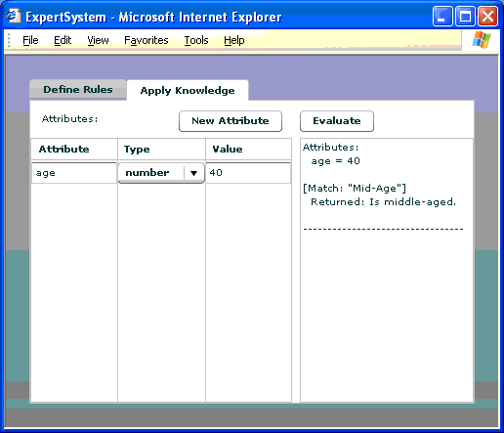Close the ExpertSystem browser window
Screen dimensions: 504x433
tap(487, 16)
